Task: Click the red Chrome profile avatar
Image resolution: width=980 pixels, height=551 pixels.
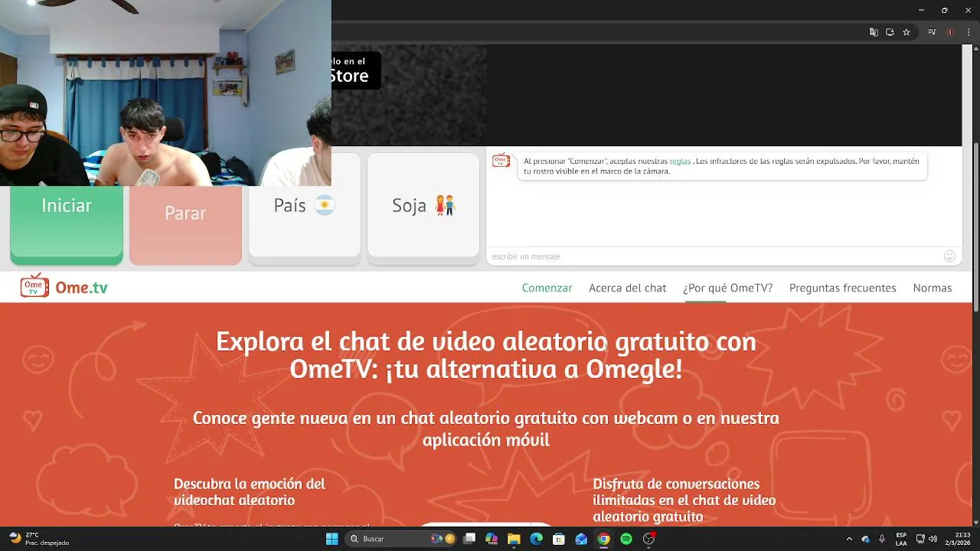Action: (x=950, y=32)
